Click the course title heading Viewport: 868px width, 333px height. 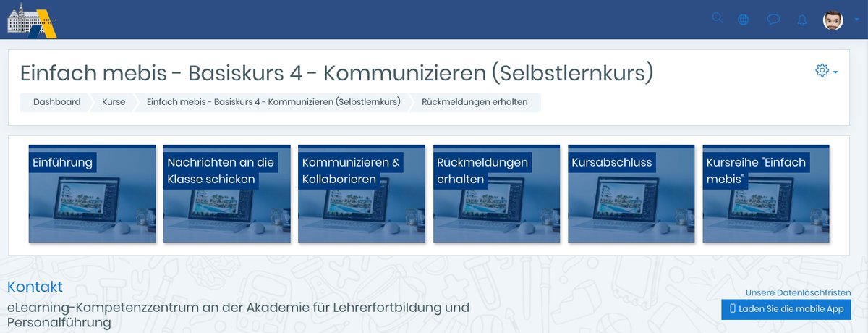[337, 72]
